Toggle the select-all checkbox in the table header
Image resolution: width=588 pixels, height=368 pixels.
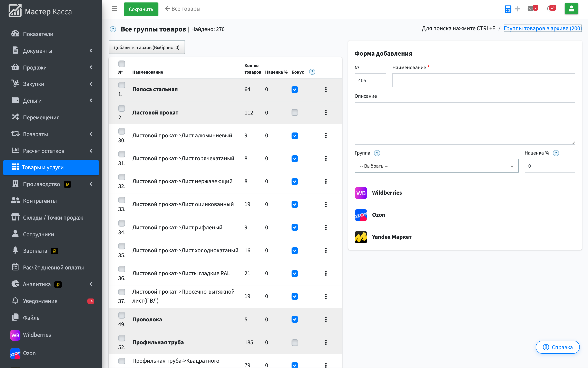click(121, 64)
